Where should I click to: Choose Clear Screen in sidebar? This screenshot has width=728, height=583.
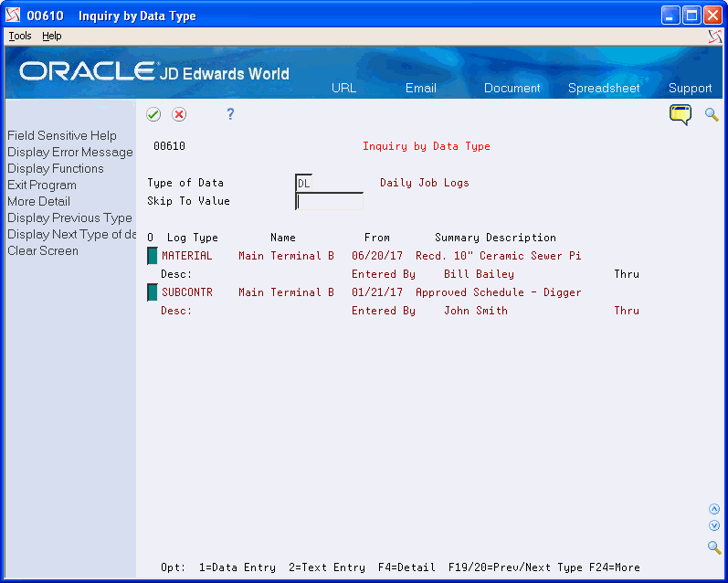[x=43, y=251]
